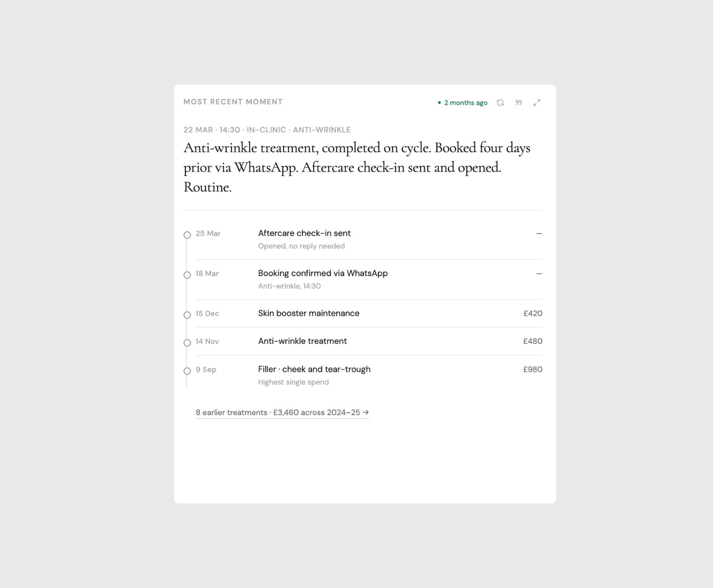
Task: Expand the card with the arrows icon
Action: 537,102
